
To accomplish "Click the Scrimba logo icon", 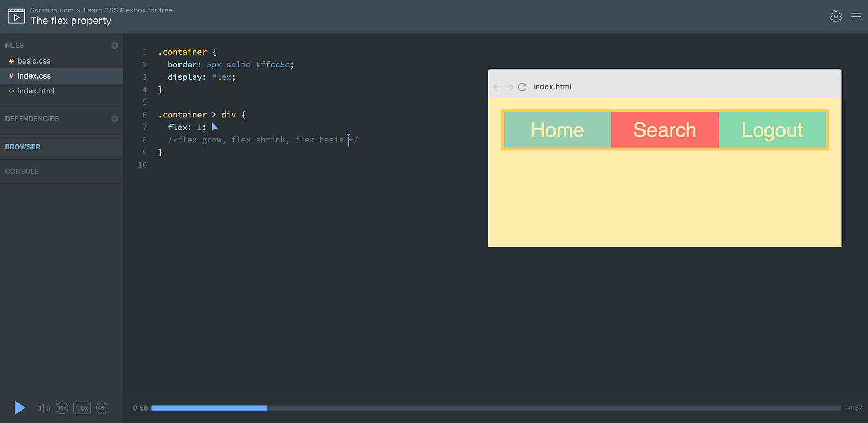I will click(16, 16).
